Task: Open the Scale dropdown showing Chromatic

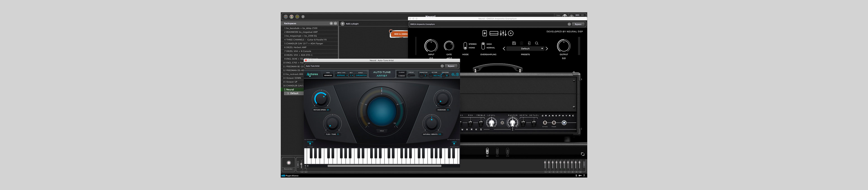Action: coord(361,76)
